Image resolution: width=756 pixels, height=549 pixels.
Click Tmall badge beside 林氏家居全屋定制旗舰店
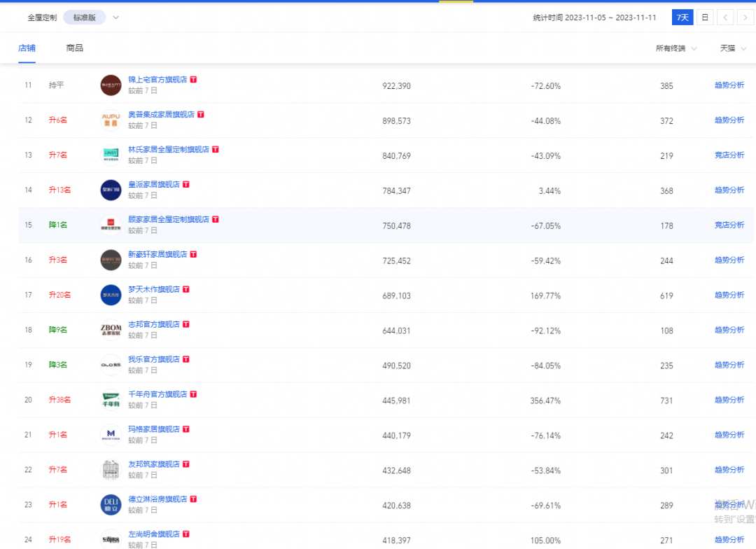coord(216,150)
